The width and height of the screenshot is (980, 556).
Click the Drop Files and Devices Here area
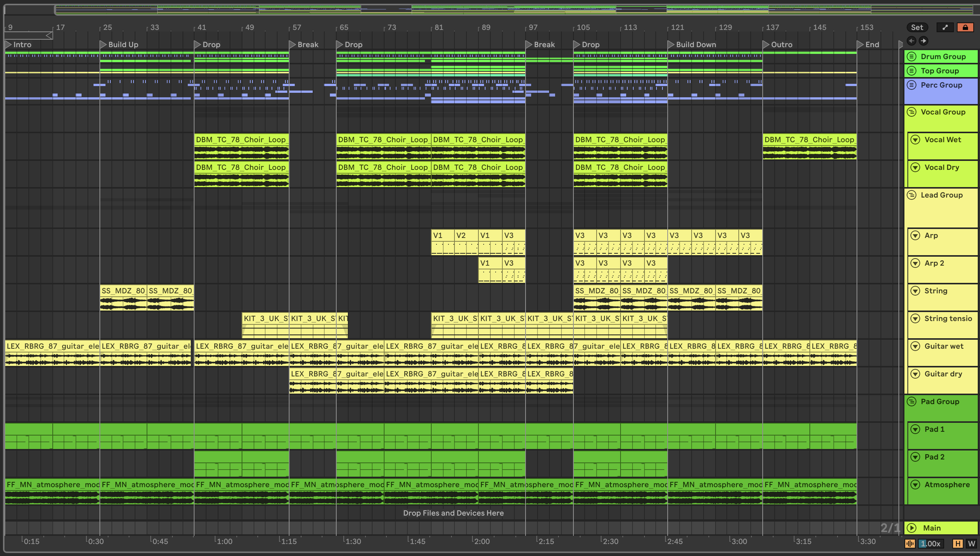[453, 513]
